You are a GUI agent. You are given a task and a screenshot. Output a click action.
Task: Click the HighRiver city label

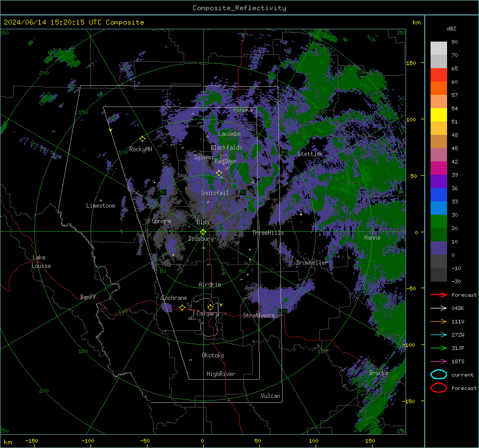coord(221,374)
